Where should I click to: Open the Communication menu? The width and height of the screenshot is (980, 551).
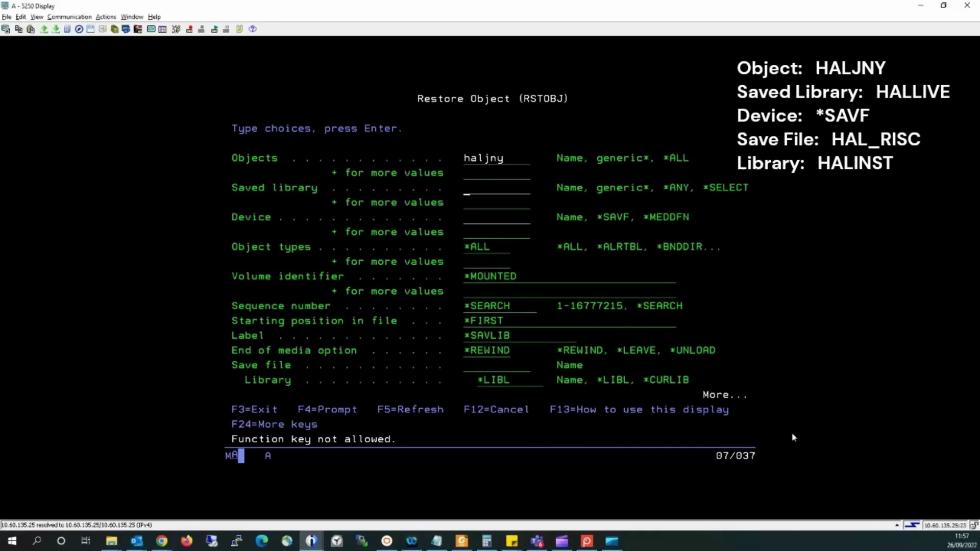pos(69,17)
